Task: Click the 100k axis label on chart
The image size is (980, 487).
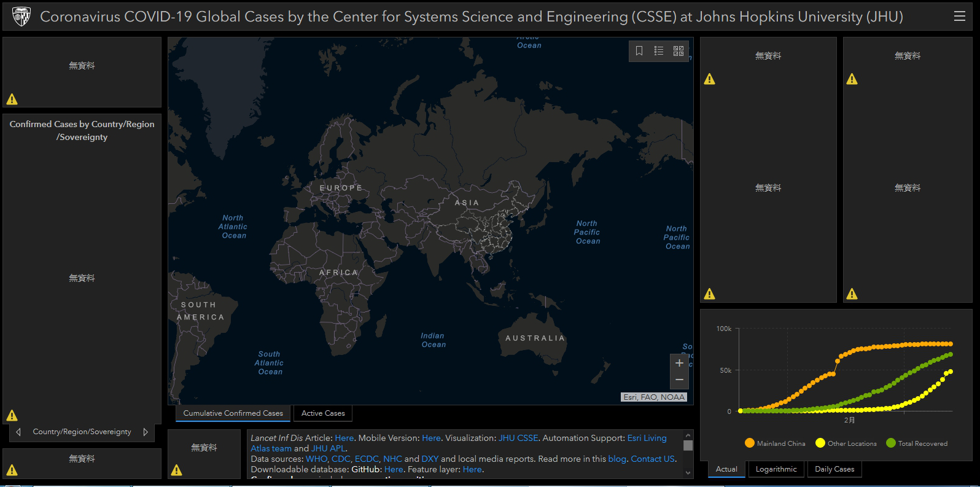Action: point(724,329)
